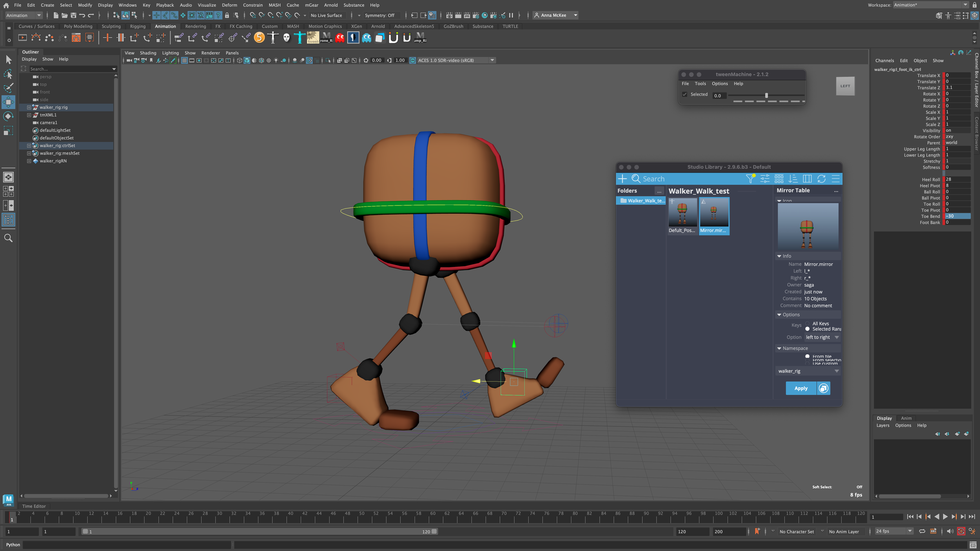Image resolution: width=980 pixels, height=551 pixels.
Task: Select the All Keys radio option
Action: [808, 324]
